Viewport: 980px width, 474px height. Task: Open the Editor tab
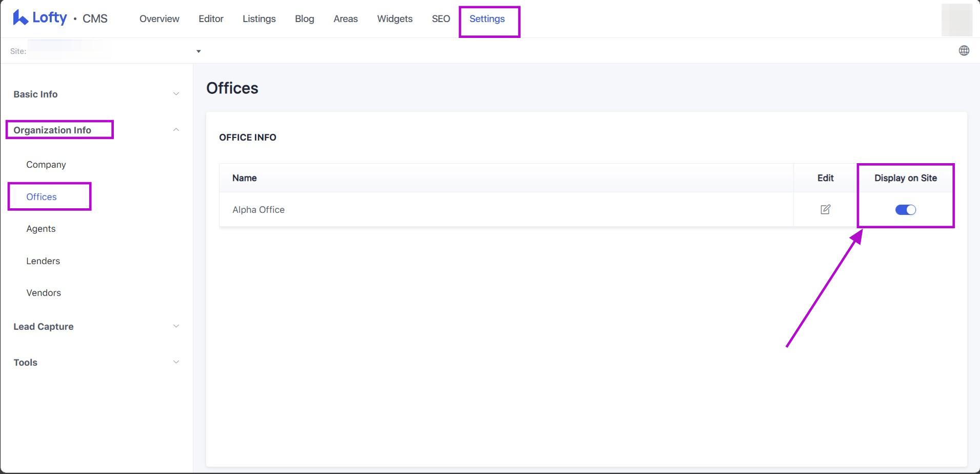211,19
